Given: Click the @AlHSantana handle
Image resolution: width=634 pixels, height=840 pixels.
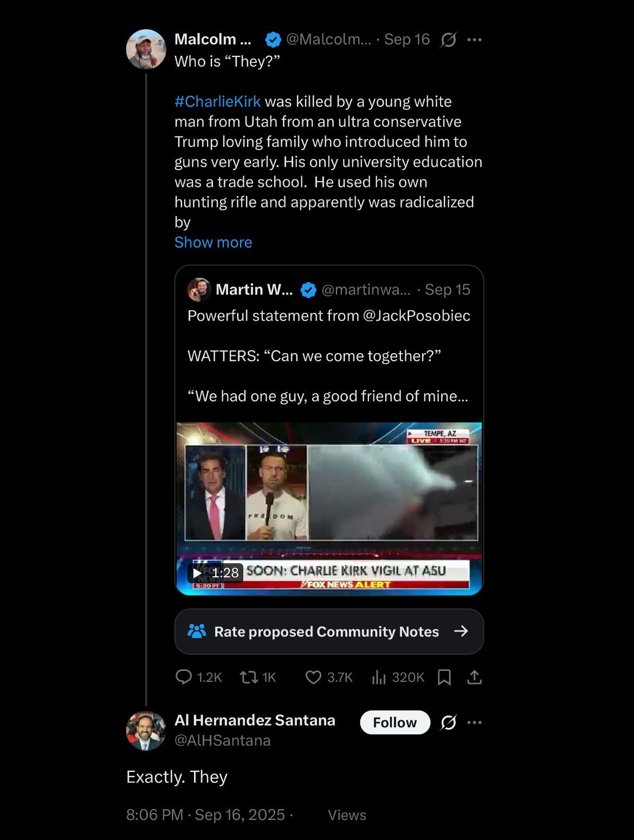Looking at the screenshot, I should coord(222,740).
